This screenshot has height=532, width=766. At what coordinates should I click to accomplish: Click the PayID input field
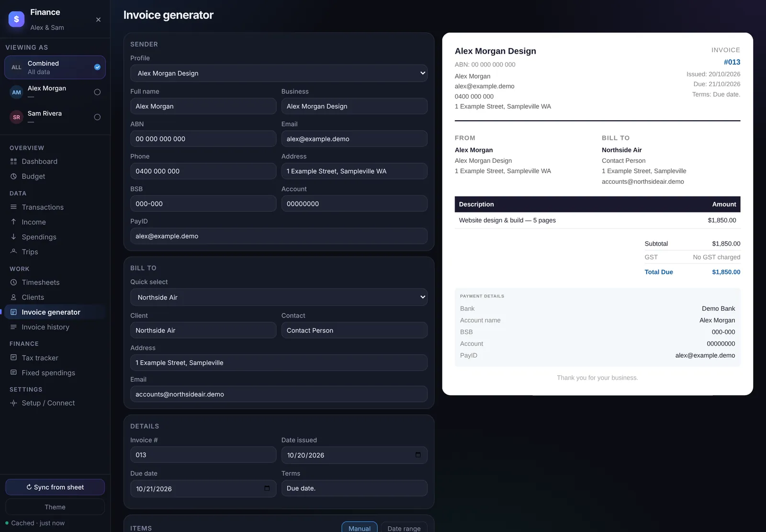coord(279,236)
